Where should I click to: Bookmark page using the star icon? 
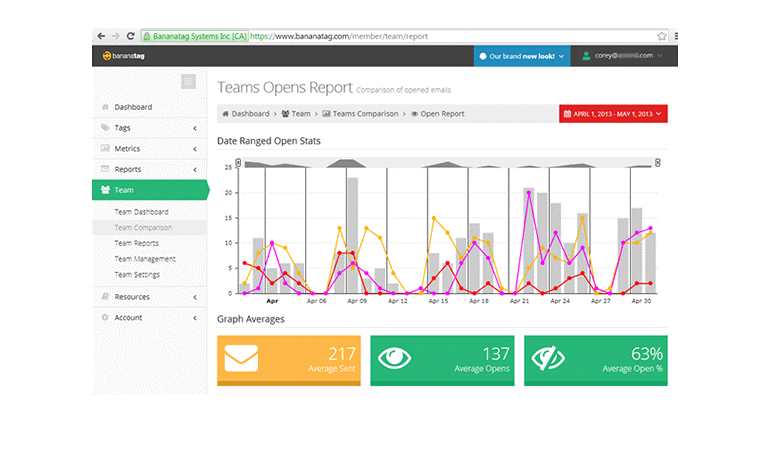coord(661,36)
